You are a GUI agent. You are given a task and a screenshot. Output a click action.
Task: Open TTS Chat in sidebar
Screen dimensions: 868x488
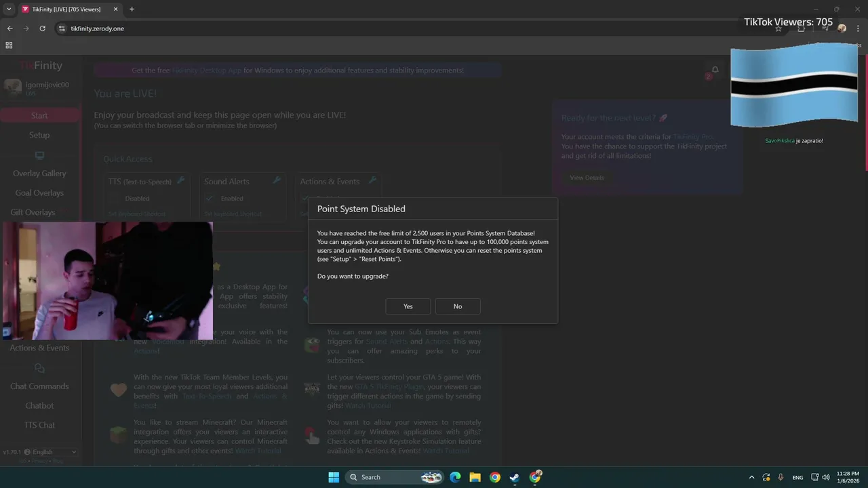tap(39, 425)
